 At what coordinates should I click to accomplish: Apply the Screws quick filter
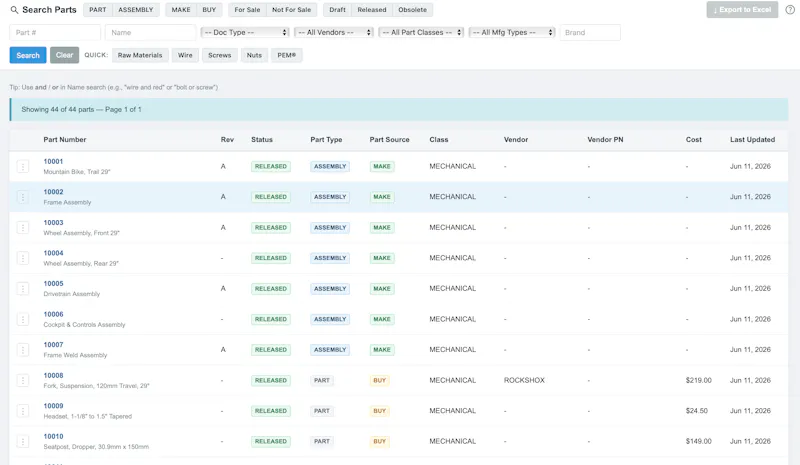[220, 55]
